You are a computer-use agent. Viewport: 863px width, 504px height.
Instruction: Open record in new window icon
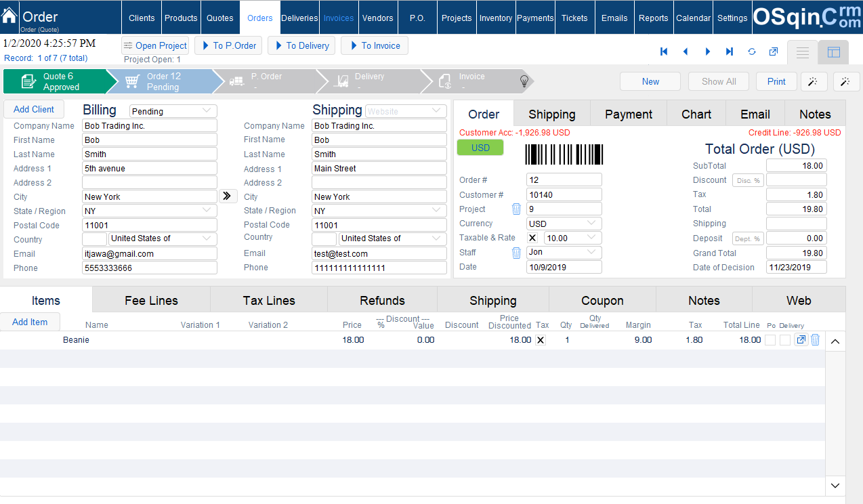click(x=774, y=51)
